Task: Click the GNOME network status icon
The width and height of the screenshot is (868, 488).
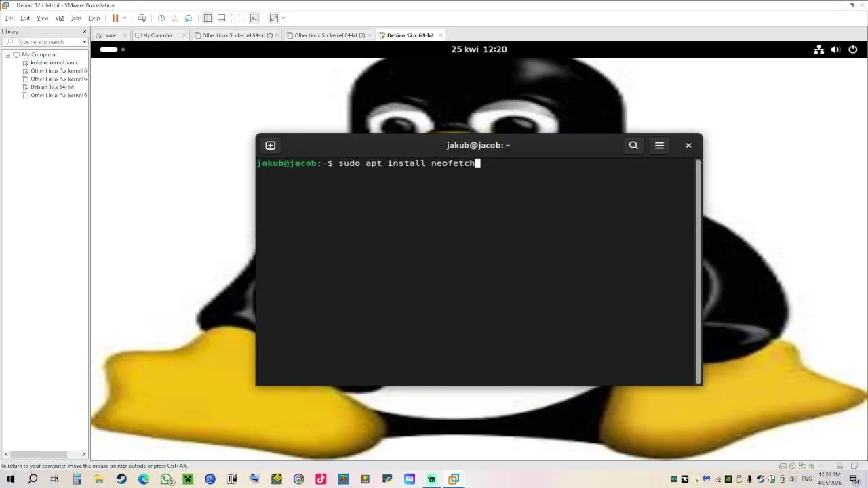Action: point(819,49)
